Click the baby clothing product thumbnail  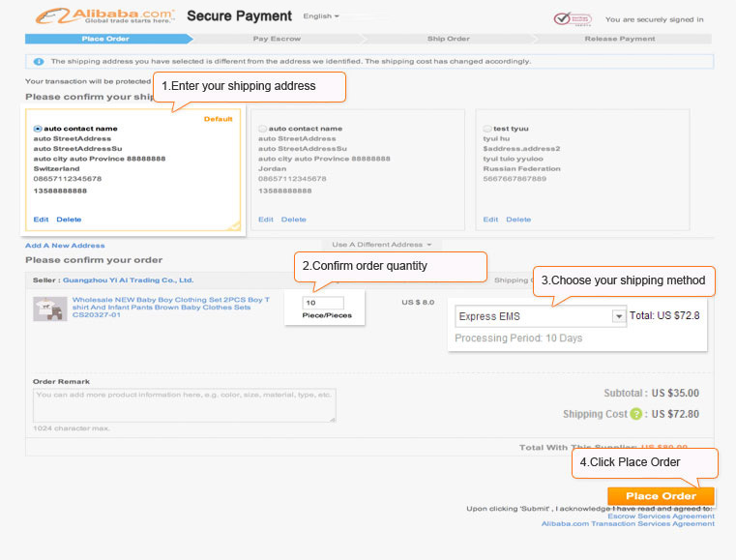click(49, 309)
